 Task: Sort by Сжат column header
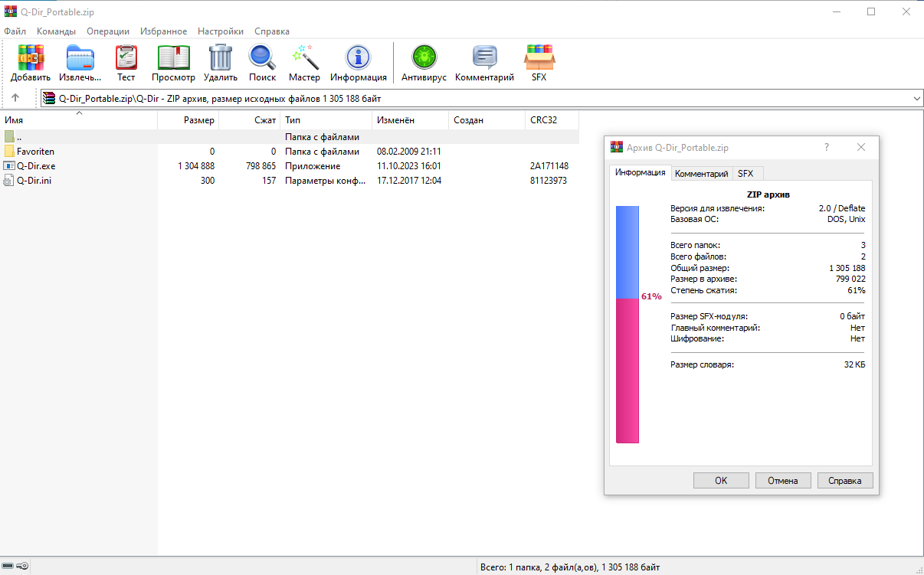(250, 120)
